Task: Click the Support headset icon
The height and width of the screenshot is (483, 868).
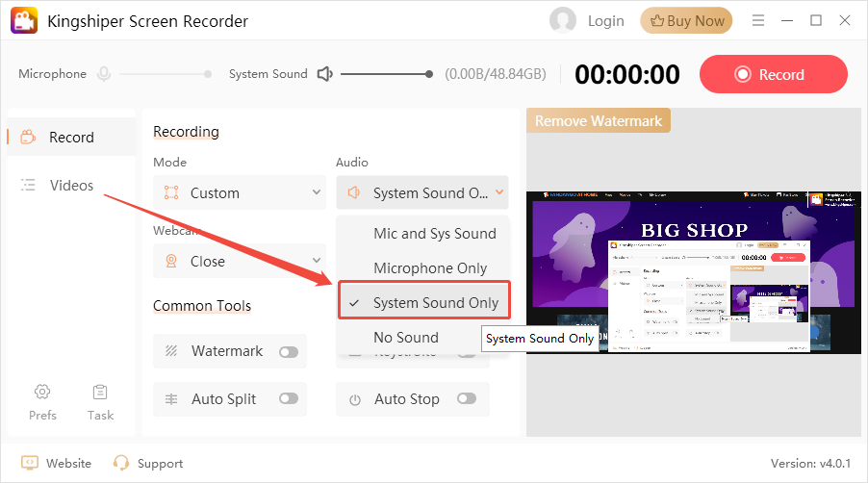Action: pos(120,463)
